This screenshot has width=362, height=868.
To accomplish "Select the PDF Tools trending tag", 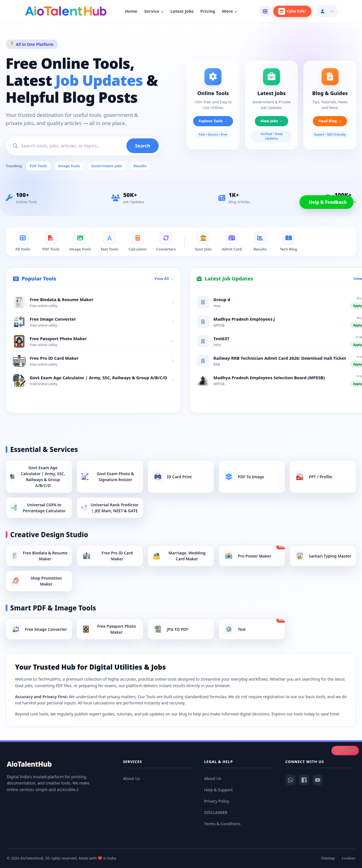I will (38, 166).
